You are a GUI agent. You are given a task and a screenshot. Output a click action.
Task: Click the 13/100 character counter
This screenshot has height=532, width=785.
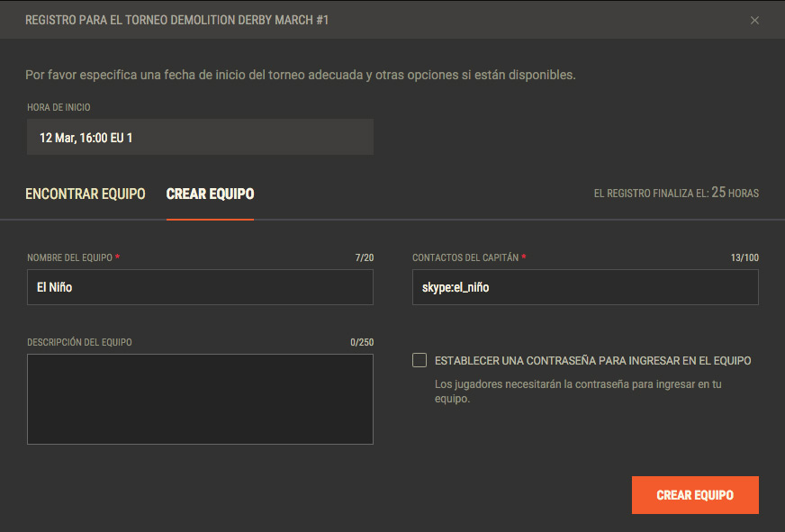pyautogui.click(x=744, y=257)
